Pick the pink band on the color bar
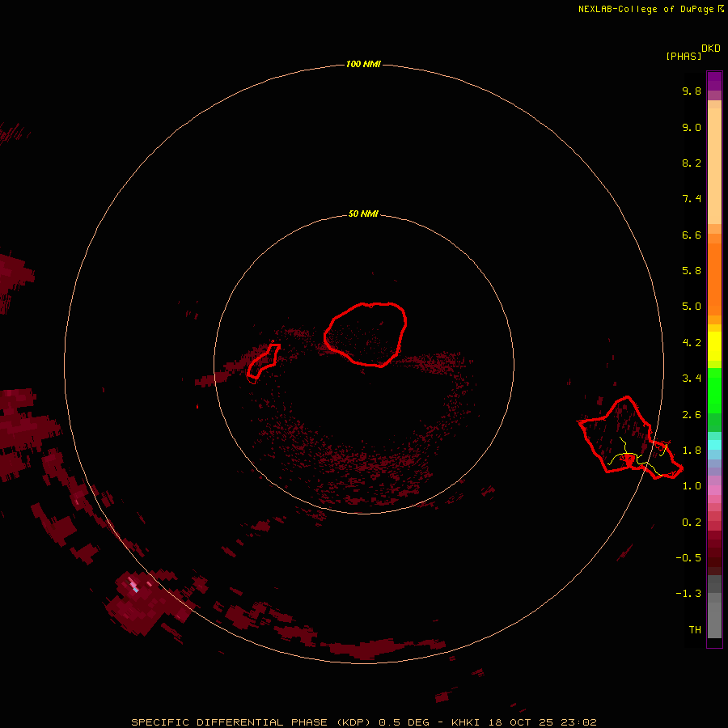Screen dimensions: 728x728 point(714,490)
